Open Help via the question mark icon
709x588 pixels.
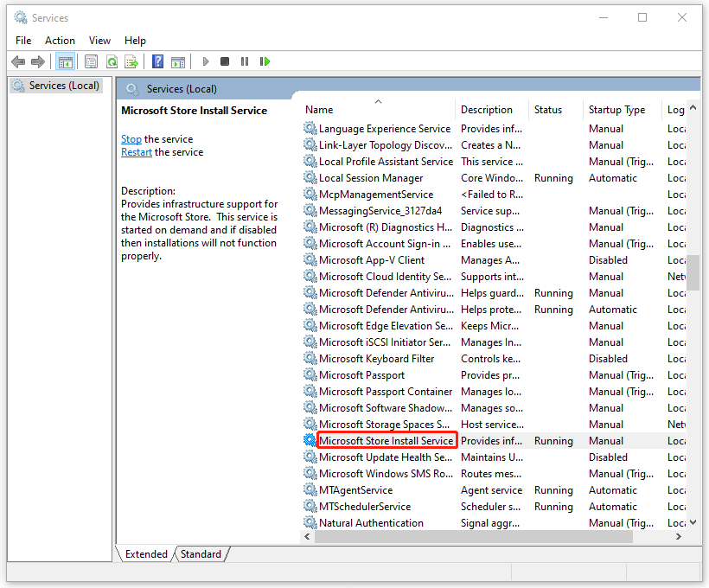point(157,61)
